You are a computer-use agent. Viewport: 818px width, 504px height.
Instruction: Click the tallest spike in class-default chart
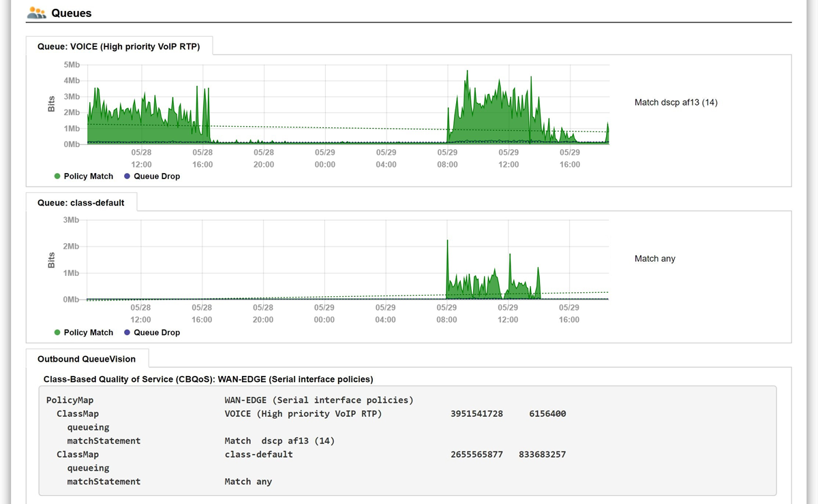pos(447,242)
